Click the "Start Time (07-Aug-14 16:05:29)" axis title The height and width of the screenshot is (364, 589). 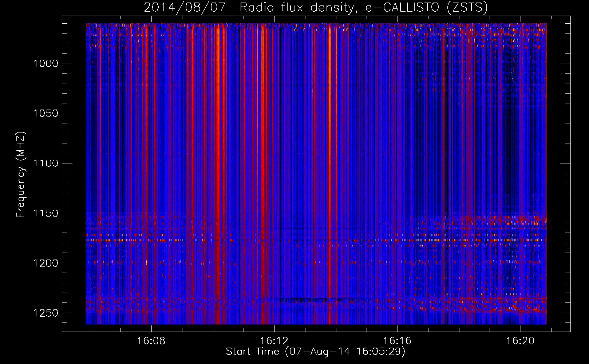[x=316, y=352]
